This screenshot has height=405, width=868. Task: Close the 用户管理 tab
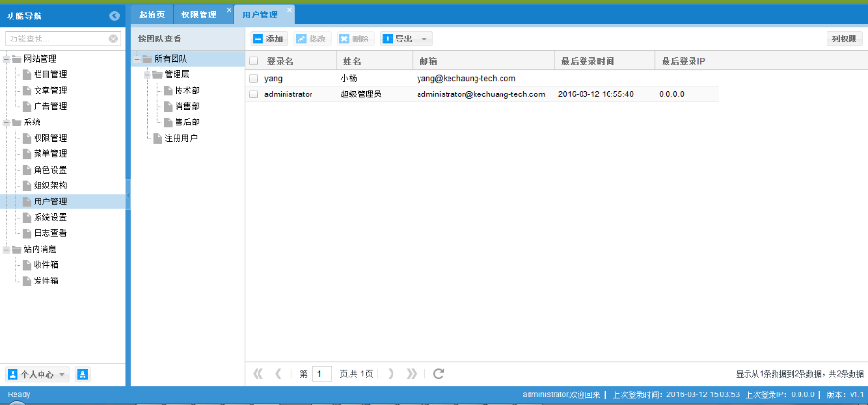pos(289,10)
